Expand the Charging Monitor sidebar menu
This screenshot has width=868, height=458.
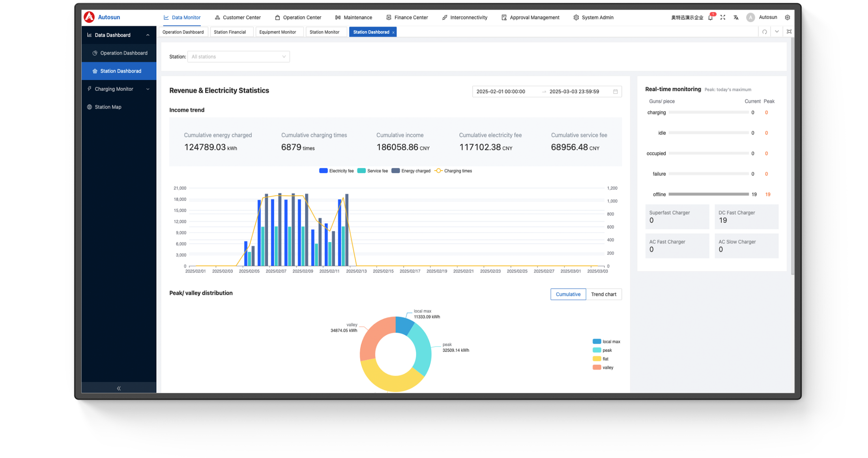click(118, 89)
